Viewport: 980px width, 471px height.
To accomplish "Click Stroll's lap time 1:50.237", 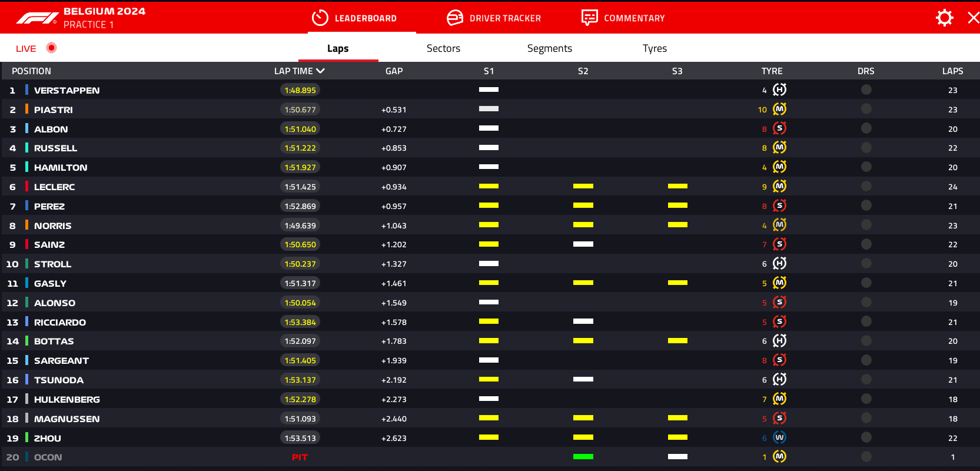I will click(x=300, y=264).
